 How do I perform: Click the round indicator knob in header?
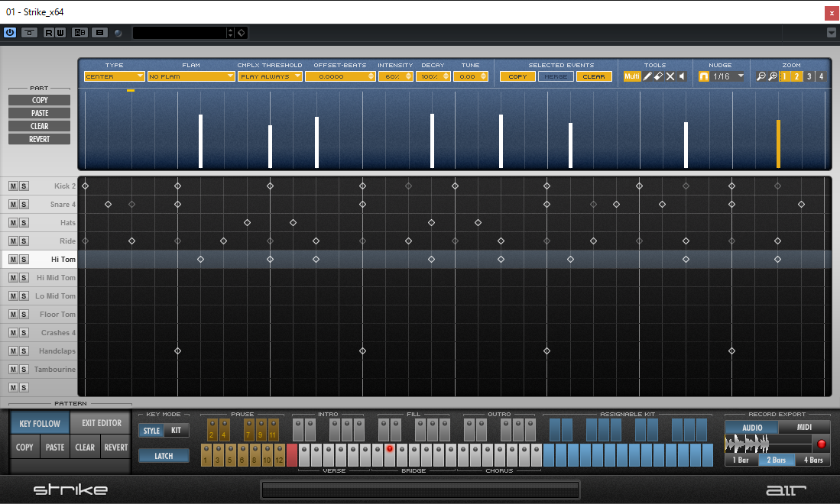coord(118,33)
